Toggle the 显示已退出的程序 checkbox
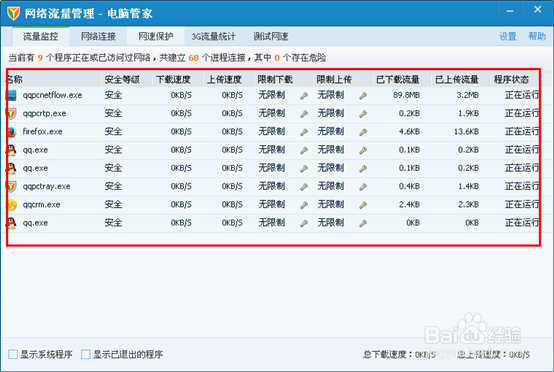 (86, 354)
